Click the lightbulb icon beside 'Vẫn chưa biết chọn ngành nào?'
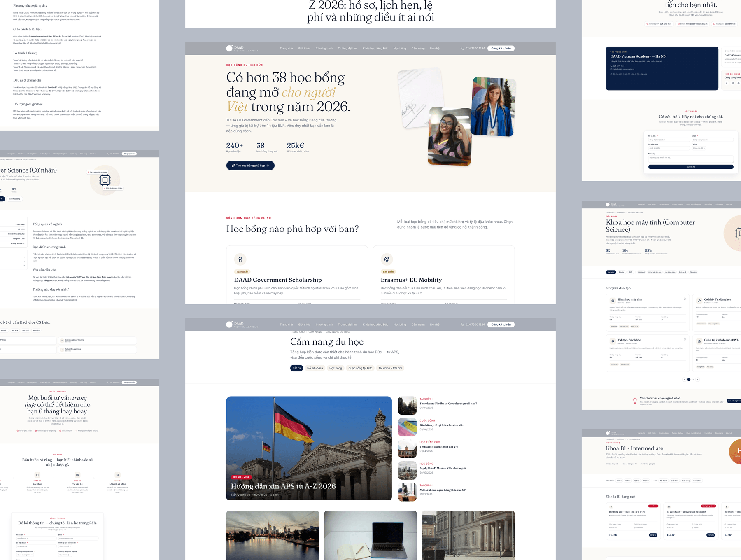 (x=635, y=401)
